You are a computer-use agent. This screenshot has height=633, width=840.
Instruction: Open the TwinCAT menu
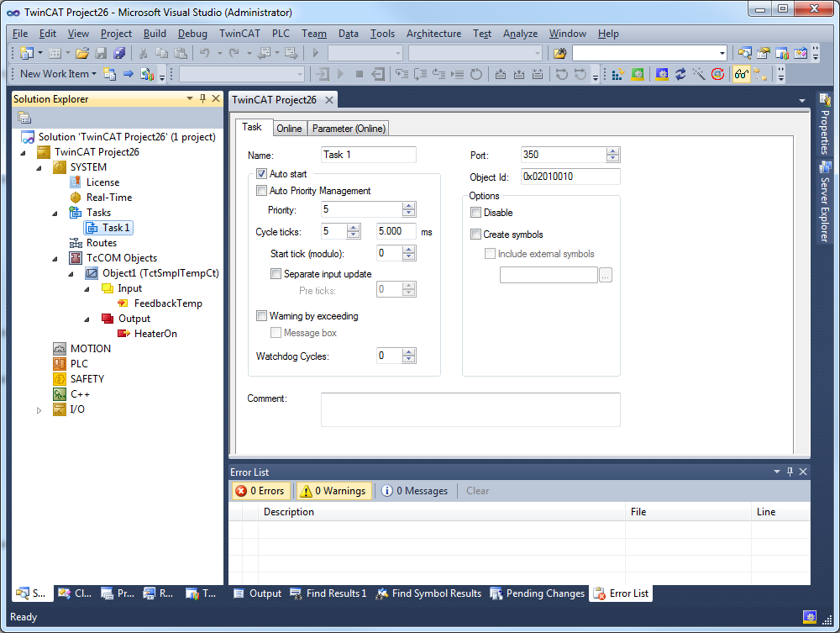point(239,34)
